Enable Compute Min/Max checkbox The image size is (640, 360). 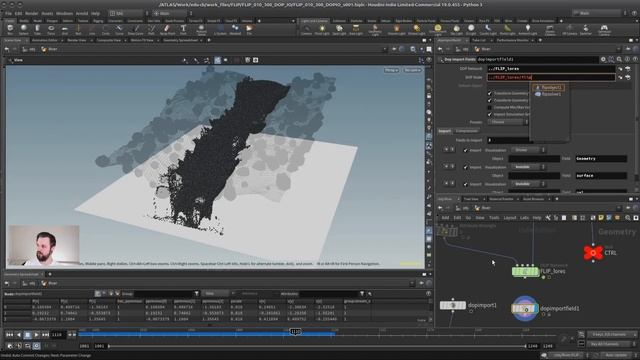coord(489,108)
